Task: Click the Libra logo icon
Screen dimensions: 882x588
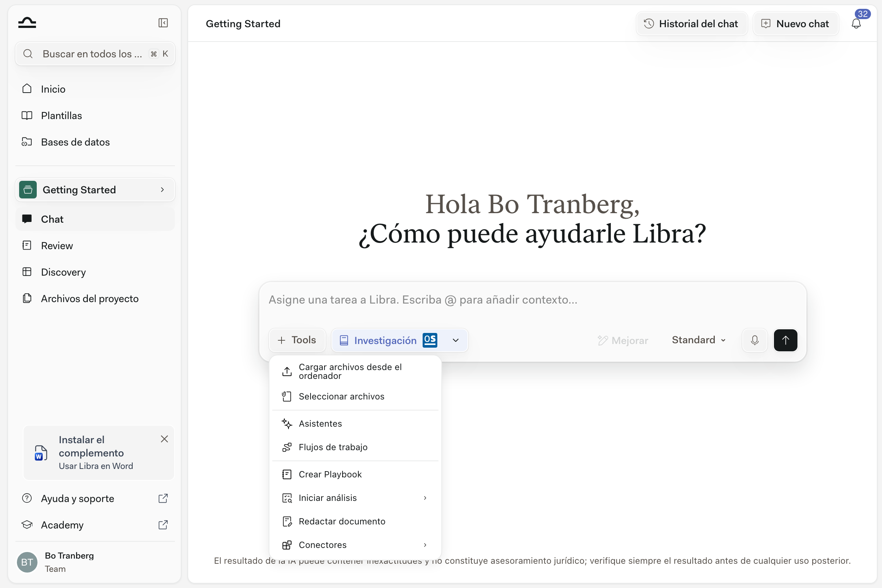Action: click(27, 23)
